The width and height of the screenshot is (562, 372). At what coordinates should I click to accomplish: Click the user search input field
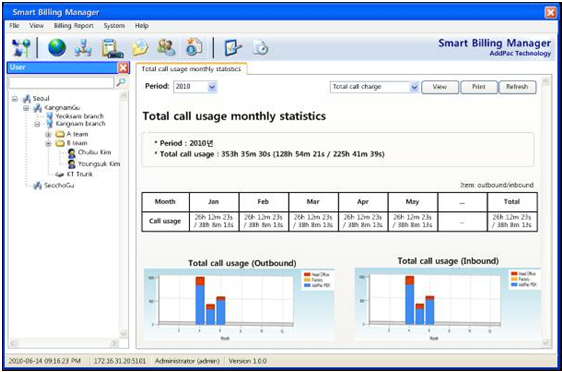click(x=61, y=83)
